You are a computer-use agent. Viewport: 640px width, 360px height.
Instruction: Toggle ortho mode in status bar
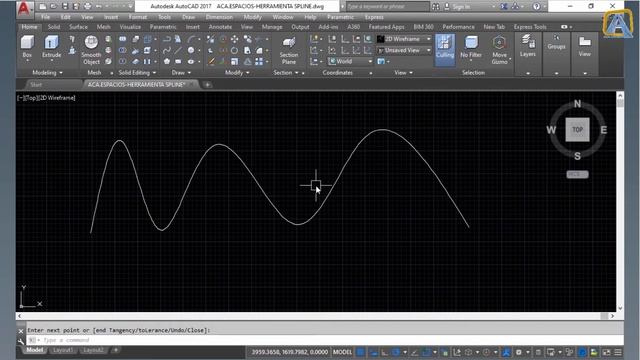point(384,352)
